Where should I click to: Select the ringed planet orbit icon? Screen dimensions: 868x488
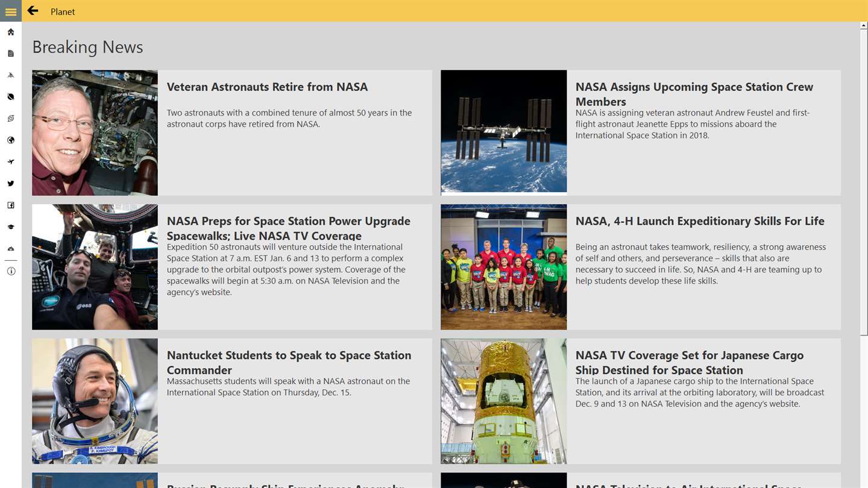pyautogui.click(x=11, y=119)
